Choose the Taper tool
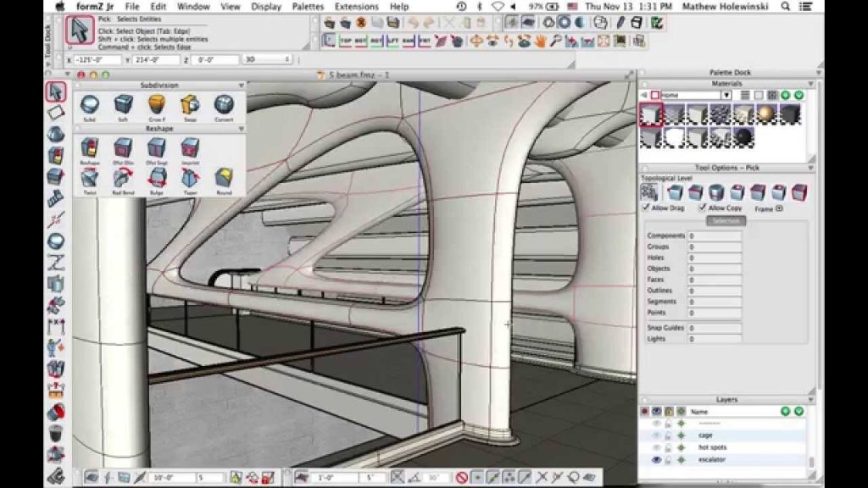868x488 pixels. coord(190,178)
